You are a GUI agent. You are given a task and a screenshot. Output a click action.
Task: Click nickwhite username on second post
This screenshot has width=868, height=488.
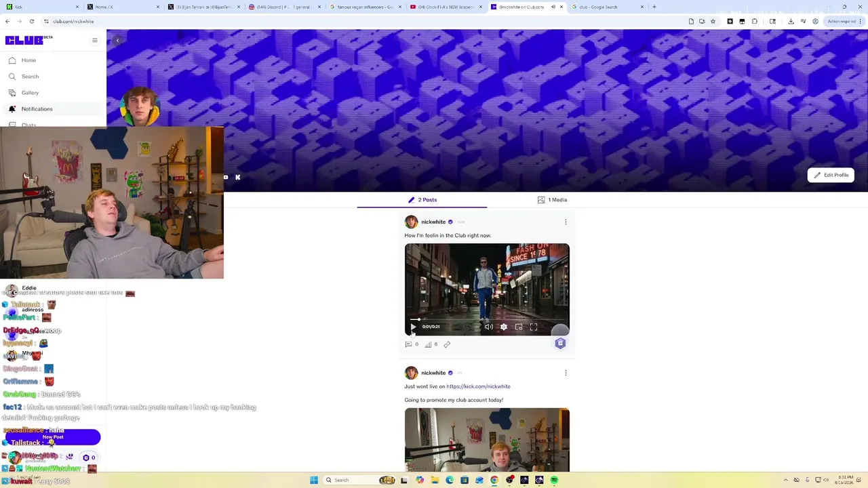433,373
